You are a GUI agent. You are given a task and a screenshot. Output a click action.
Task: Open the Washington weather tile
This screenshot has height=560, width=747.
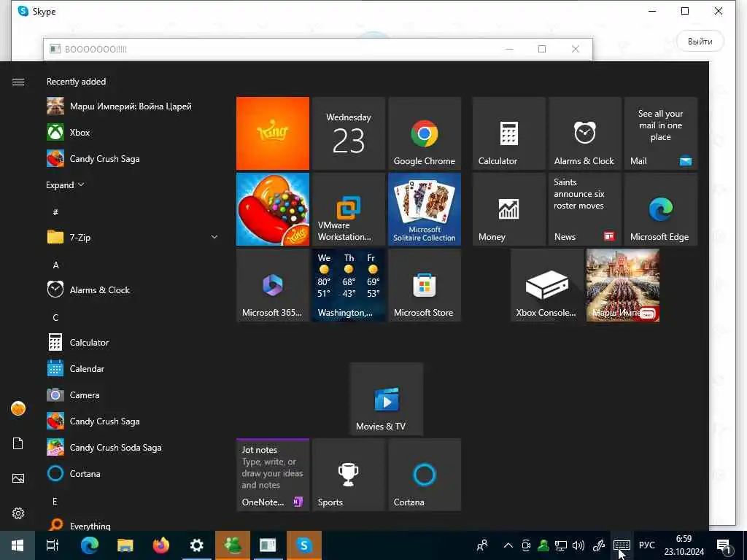point(349,285)
